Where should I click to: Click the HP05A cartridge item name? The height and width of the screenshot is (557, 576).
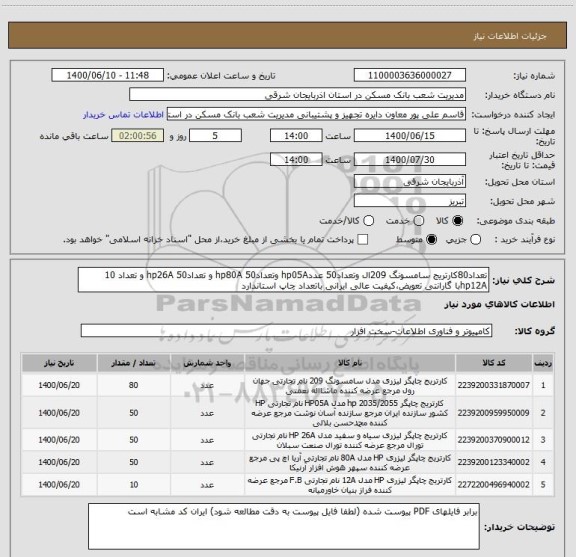350,413
